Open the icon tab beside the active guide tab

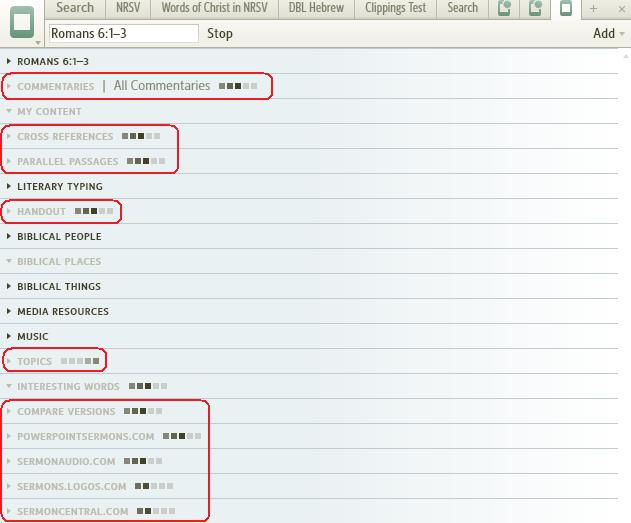(535, 8)
